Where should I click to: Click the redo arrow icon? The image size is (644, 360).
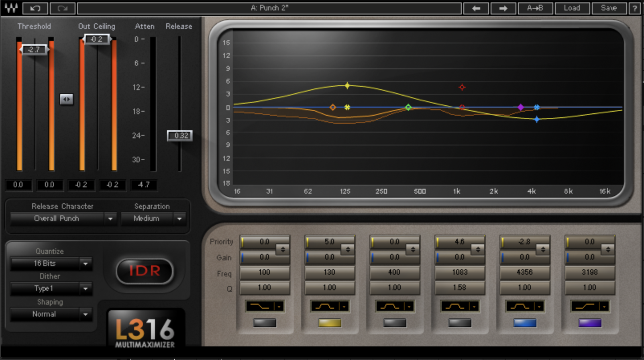point(62,8)
